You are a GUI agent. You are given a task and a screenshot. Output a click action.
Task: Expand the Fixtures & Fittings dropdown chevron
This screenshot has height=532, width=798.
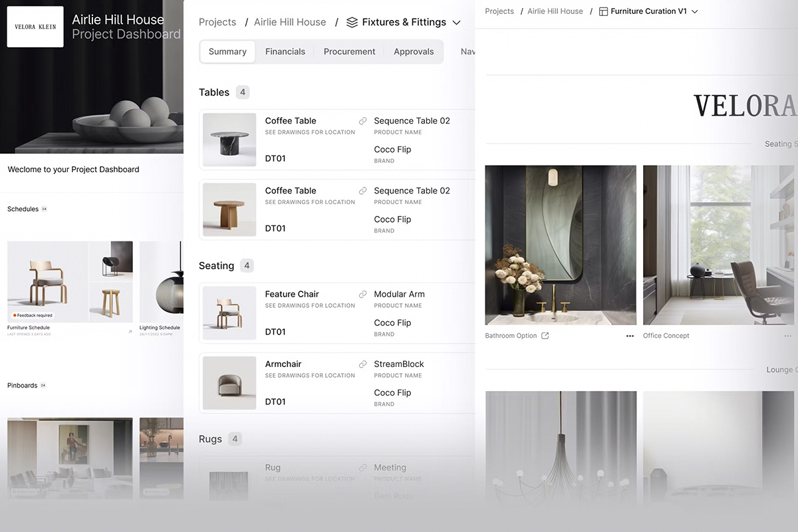click(457, 22)
